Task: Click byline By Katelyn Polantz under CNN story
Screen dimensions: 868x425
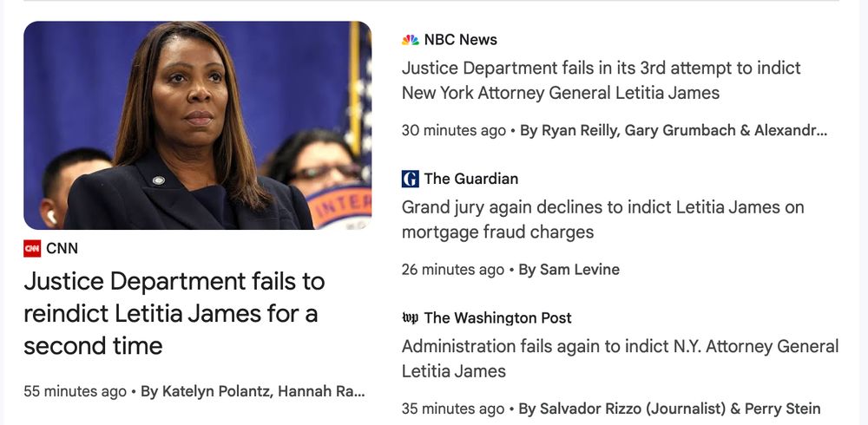Action: pos(253,391)
